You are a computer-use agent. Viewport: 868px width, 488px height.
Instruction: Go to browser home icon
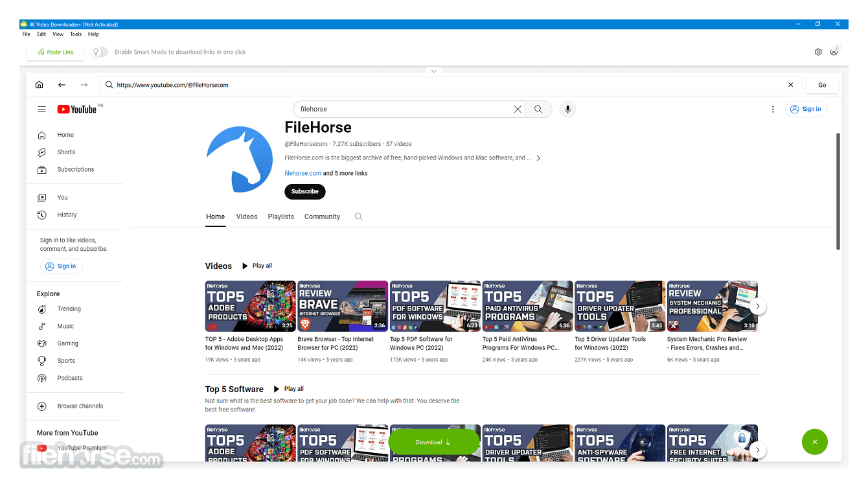[x=39, y=85]
